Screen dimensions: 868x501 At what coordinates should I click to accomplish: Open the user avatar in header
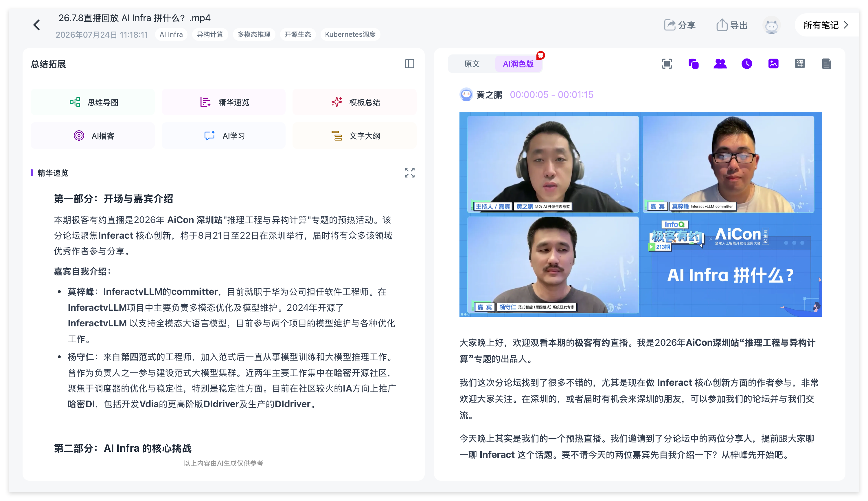tap(771, 25)
